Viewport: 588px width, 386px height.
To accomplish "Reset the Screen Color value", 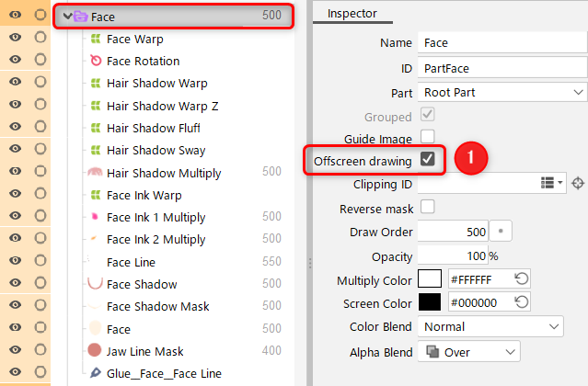I will 522,302.
